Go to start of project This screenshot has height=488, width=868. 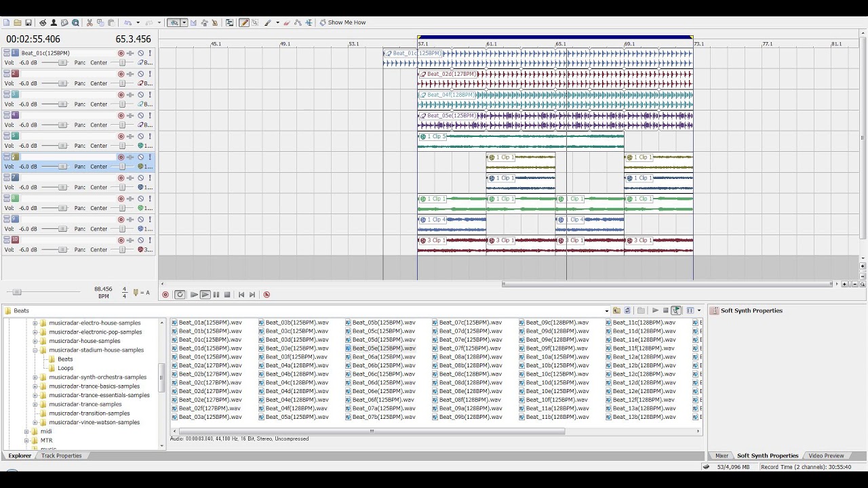pos(241,295)
